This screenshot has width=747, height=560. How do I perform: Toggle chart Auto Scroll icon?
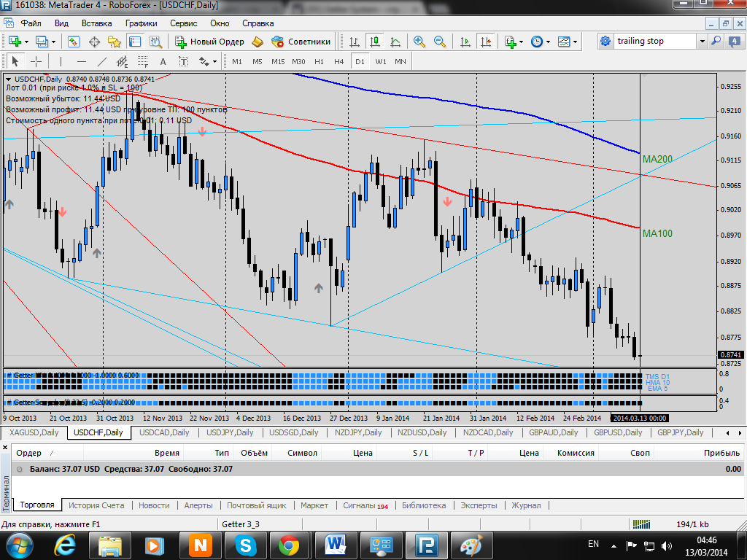tap(465, 42)
